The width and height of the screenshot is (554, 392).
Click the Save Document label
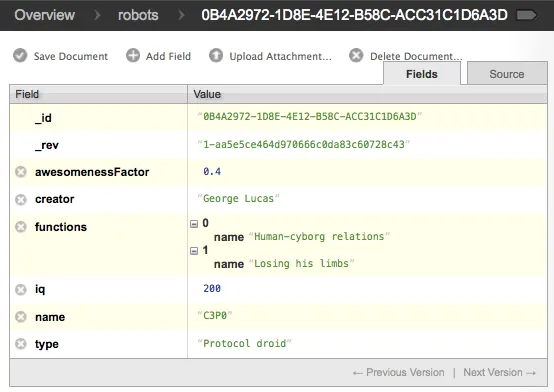[71, 56]
